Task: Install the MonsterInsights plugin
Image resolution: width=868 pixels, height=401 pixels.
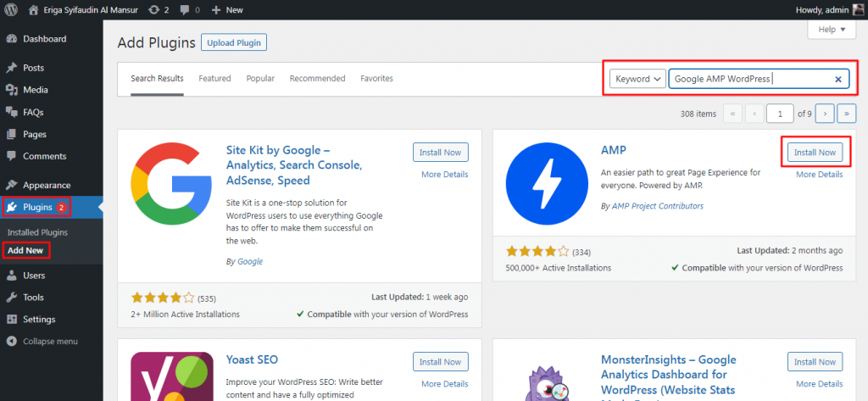Action: [x=815, y=362]
